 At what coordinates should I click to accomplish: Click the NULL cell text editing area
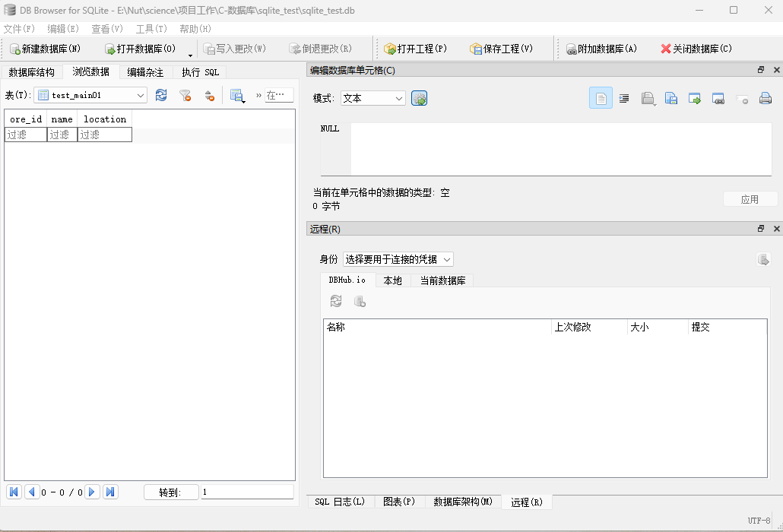(561, 149)
